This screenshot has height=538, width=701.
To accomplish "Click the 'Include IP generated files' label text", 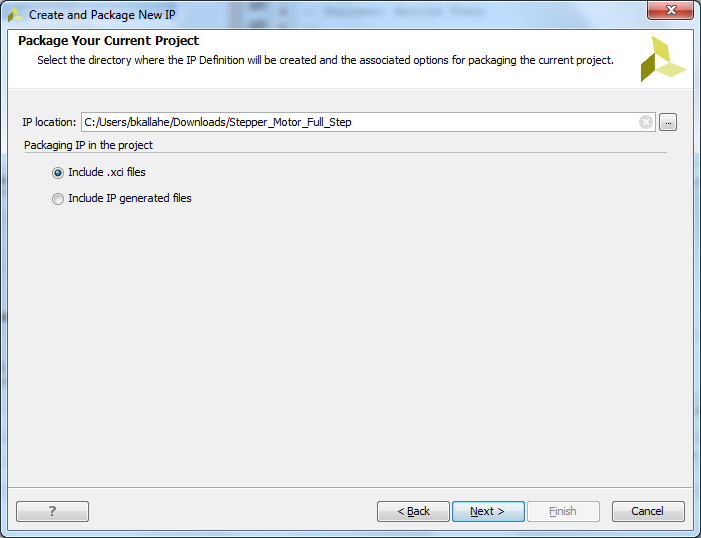I will coord(130,198).
